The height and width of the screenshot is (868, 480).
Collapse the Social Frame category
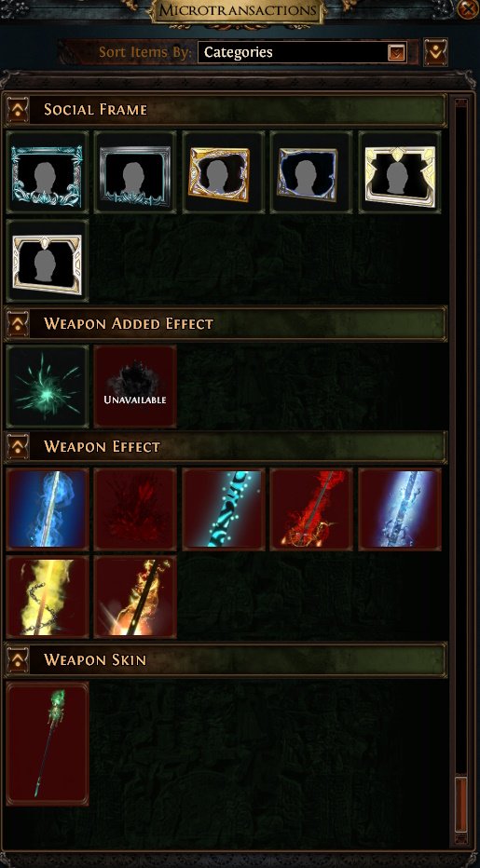[x=18, y=109]
